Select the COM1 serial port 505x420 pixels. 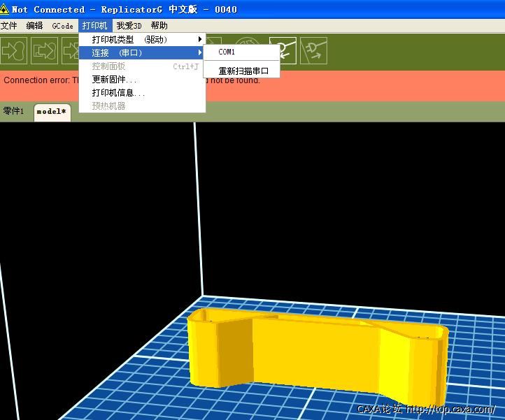227,52
